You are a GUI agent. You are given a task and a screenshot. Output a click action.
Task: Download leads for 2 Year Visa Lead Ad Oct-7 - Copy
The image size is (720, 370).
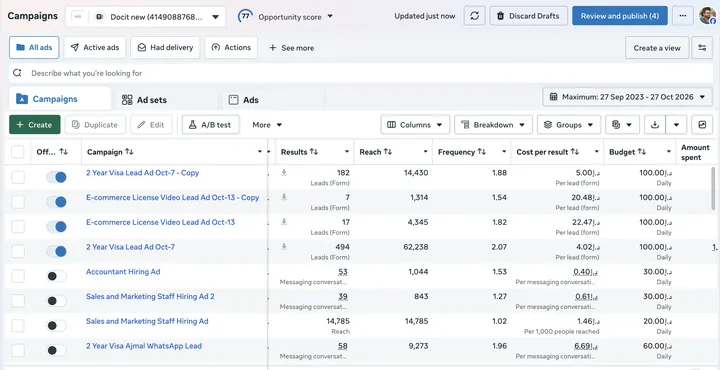click(284, 172)
